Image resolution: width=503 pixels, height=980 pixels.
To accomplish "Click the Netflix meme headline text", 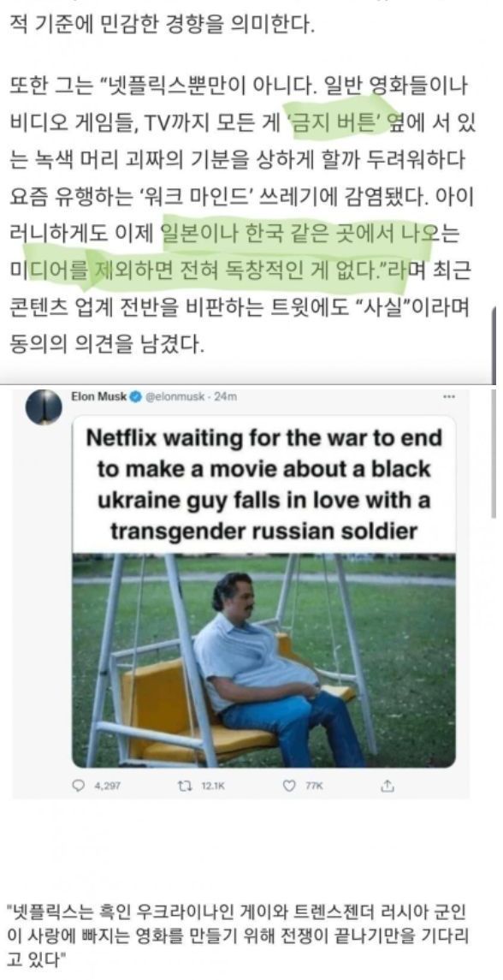I will click(x=263, y=484).
